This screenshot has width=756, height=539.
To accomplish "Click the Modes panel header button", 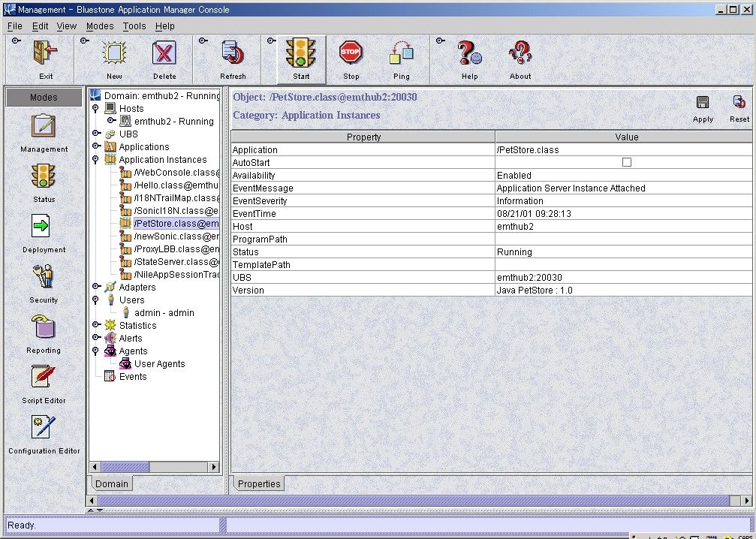I will [x=44, y=97].
